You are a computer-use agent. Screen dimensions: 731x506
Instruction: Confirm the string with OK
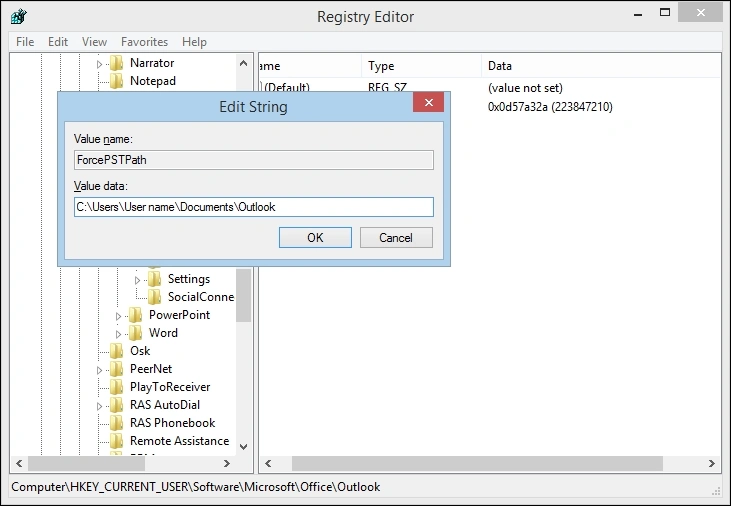click(x=315, y=238)
